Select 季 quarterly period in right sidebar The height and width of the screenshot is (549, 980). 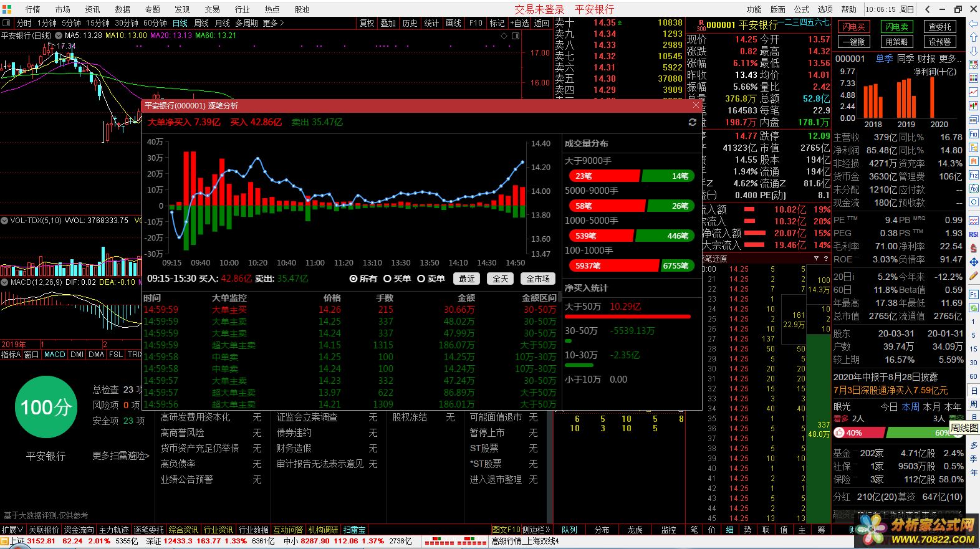coord(973,459)
